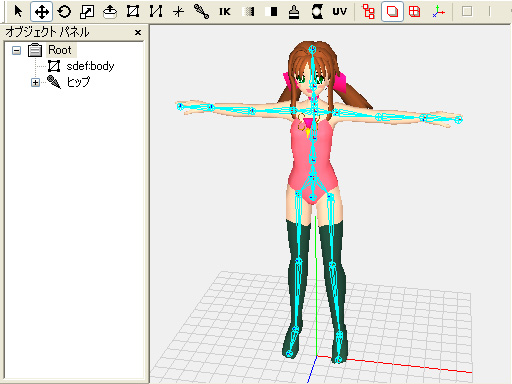Screen dimensions: 512x384
Task: Toggle the red four-pane view icon
Action: 414,12
